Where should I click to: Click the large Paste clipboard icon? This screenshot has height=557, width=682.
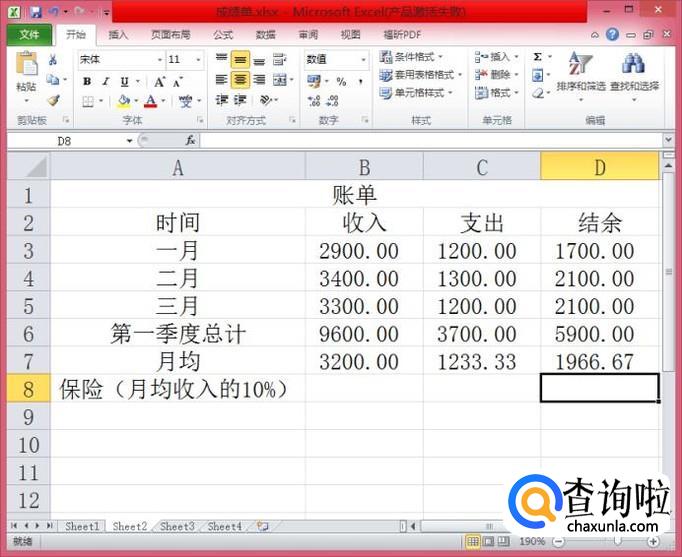coord(27,64)
